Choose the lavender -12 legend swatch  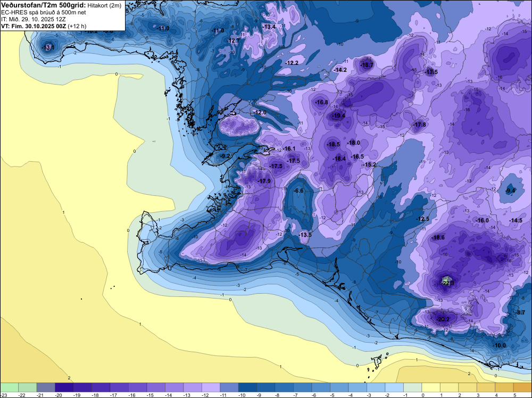[x=211, y=387]
